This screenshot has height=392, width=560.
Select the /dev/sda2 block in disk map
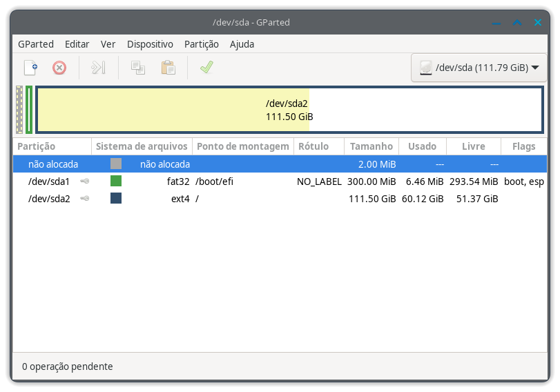click(x=289, y=110)
